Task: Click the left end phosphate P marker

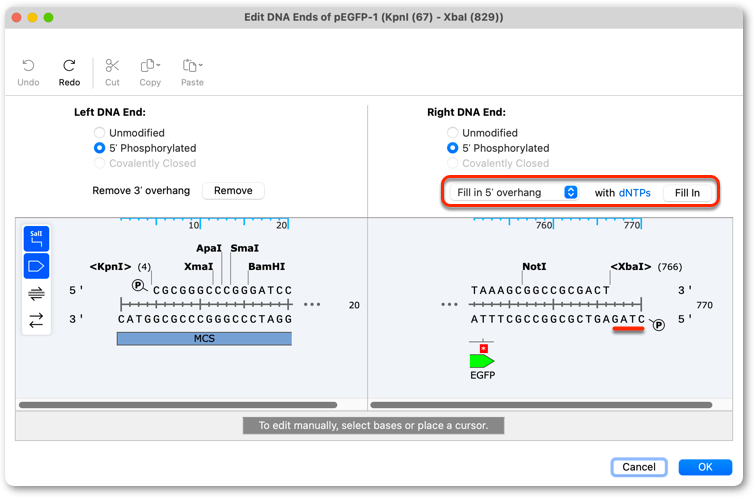Action: 138,286
